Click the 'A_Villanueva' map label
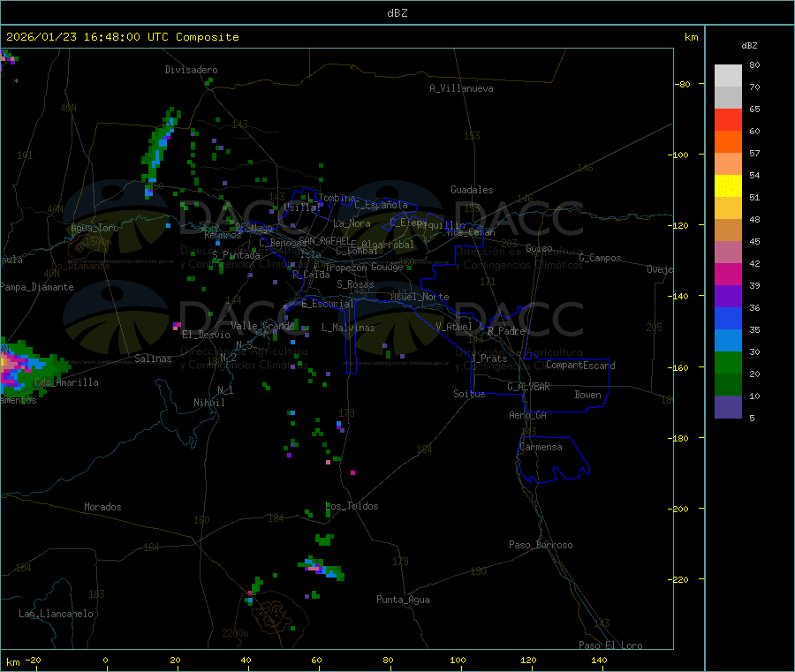This screenshot has width=795, height=672. pos(461,88)
